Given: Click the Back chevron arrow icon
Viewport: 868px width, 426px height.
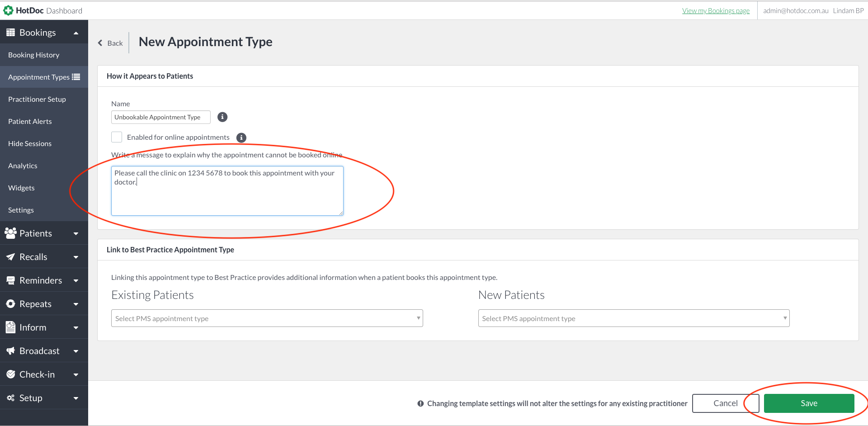Looking at the screenshot, I should [100, 43].
